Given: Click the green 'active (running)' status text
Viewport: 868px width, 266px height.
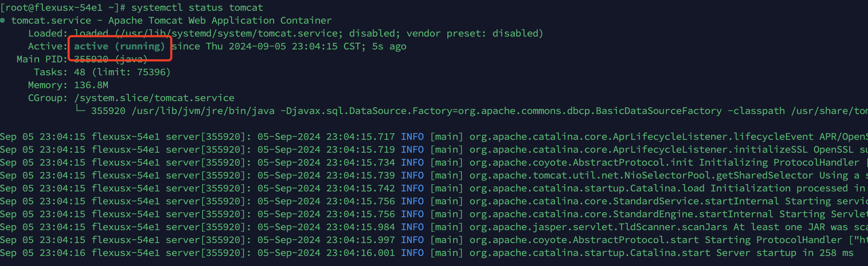Looking at the screenshot, I should [x=119, y=46].
